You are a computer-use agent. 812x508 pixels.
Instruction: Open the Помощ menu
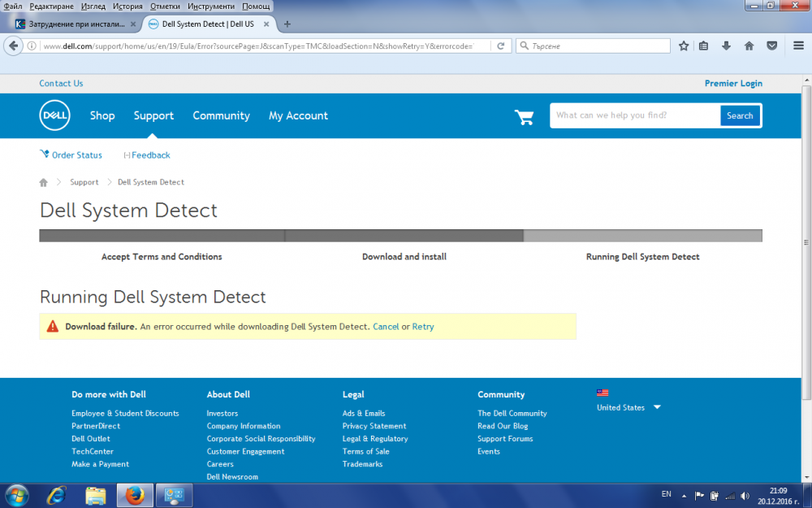pos(256,7)
